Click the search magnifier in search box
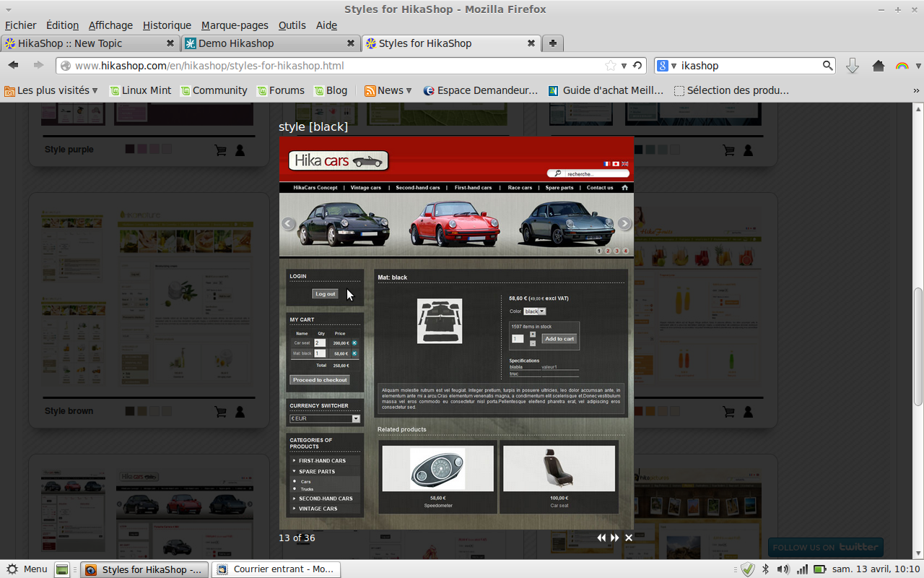The height and width of the screenshot is (578, 924). [827, 66]
